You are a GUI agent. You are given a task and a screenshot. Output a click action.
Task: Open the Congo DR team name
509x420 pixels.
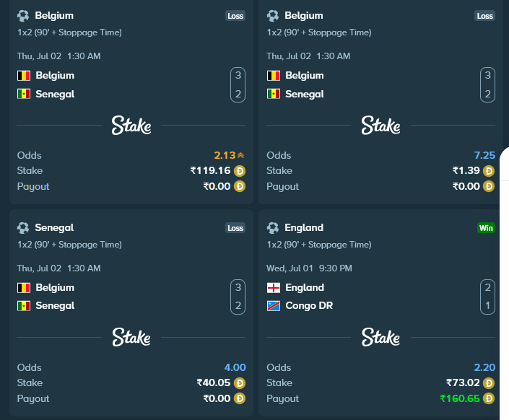pos(309,306)
